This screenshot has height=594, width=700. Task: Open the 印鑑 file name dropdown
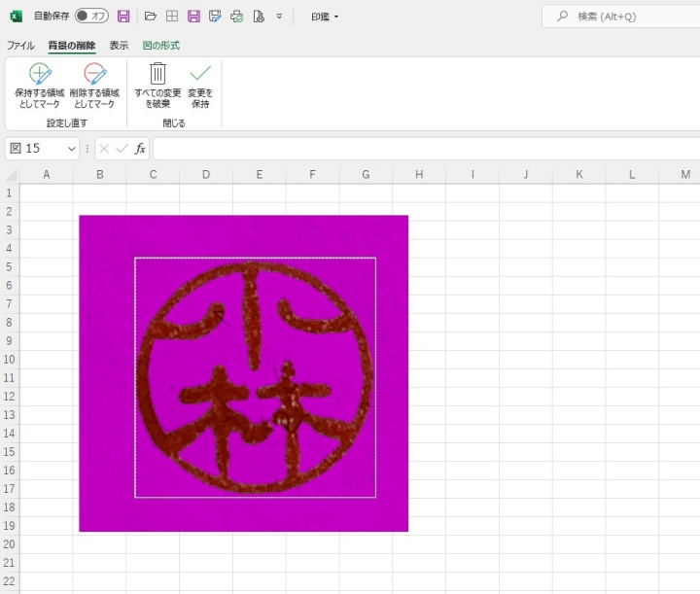325,17
